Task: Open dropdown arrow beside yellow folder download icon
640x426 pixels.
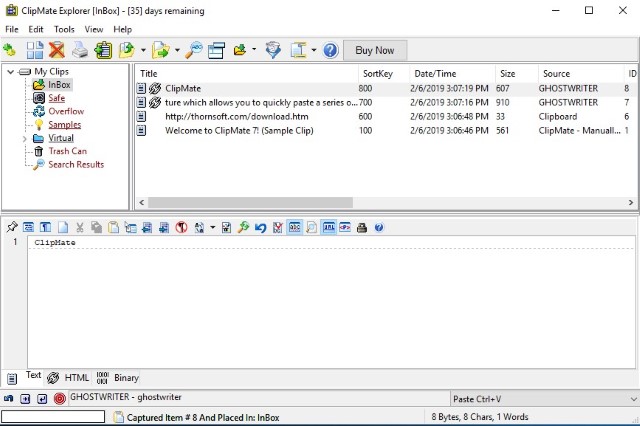Action: (x=254, y=49)
